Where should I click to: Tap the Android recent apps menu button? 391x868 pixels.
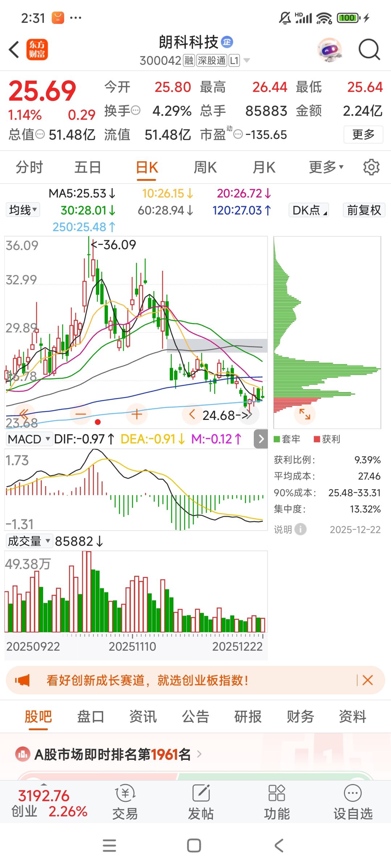tap(109, 846)
